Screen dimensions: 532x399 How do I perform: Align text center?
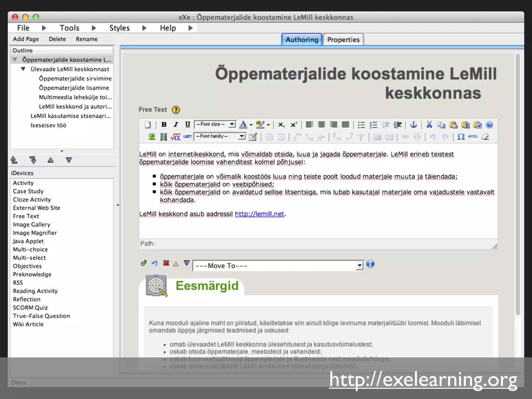point(321,125)
